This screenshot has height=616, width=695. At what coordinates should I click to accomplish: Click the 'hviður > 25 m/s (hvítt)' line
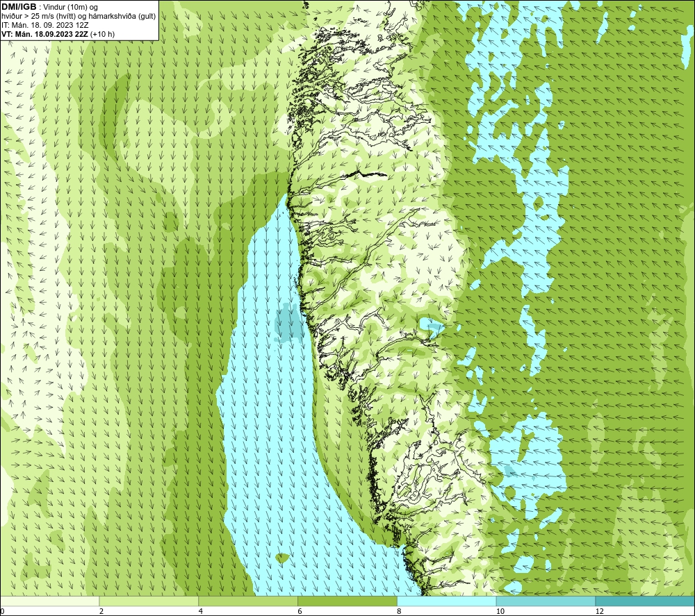[37, 16]
